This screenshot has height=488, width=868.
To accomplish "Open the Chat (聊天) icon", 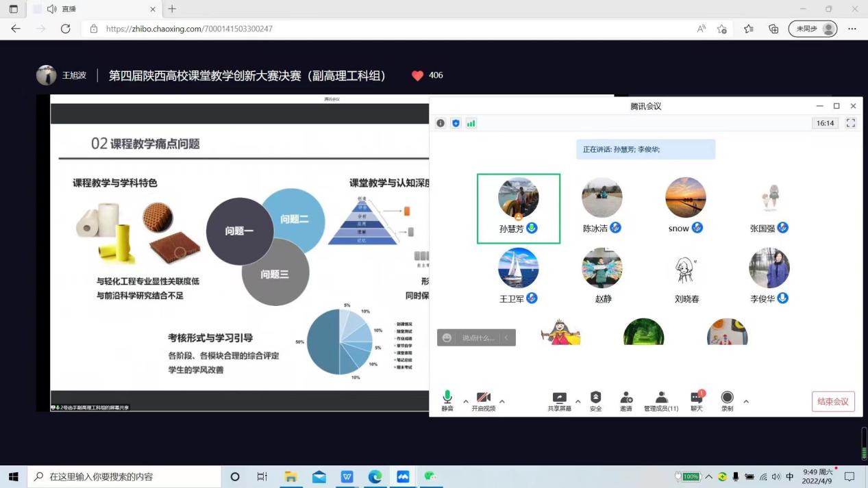I will pos(696,398).
